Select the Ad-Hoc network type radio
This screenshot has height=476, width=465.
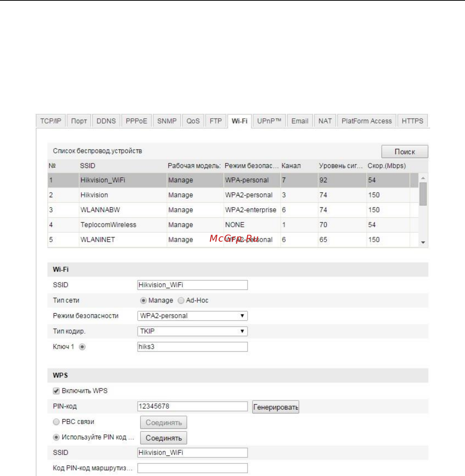point(181,300)
